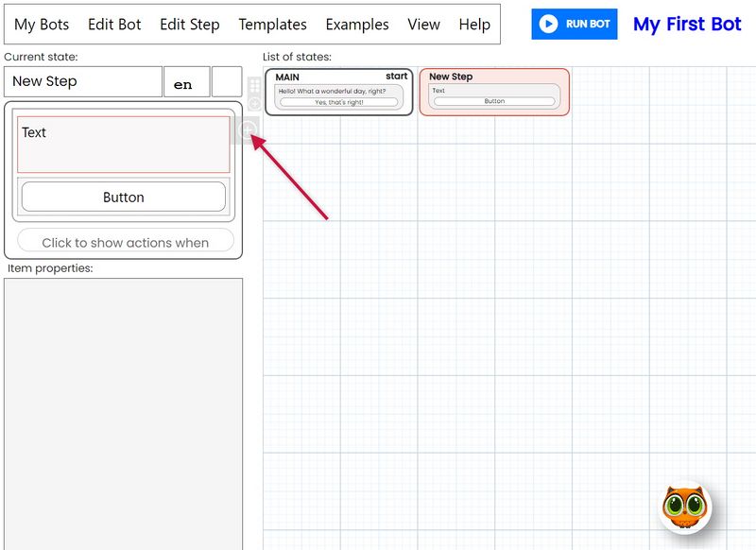The image size is (756, 550).
Task: Open the View menu
Action: pyautogui.click(x=422, y=25)
